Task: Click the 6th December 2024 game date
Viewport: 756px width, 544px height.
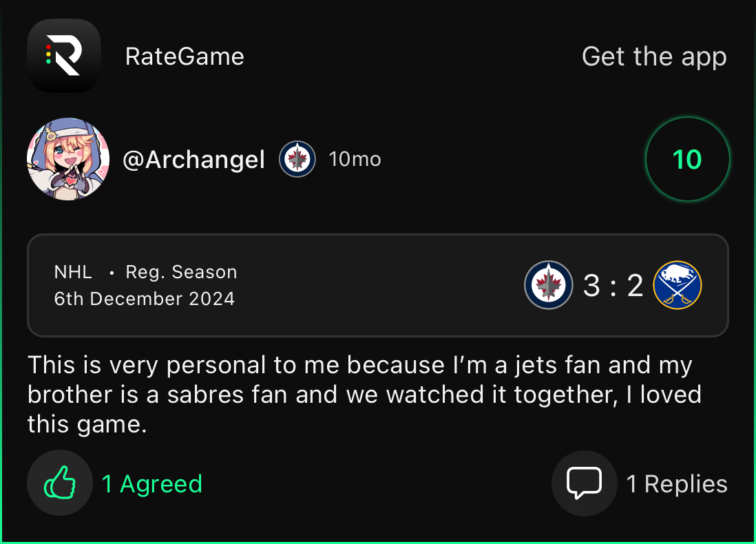Action: coord(145,299)
